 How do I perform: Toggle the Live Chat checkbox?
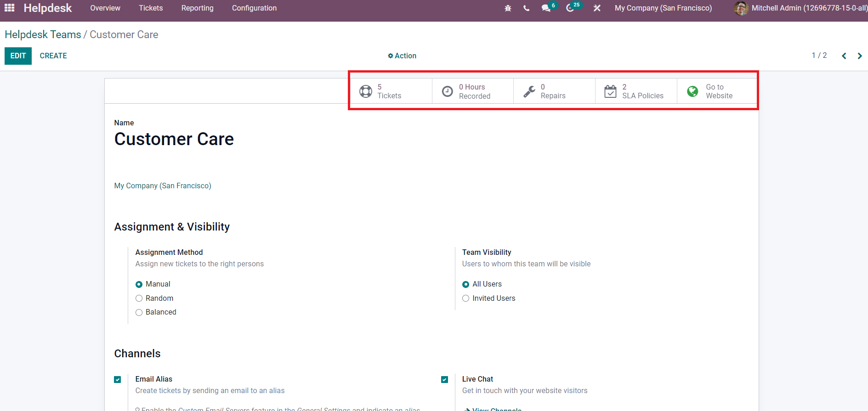444,379
